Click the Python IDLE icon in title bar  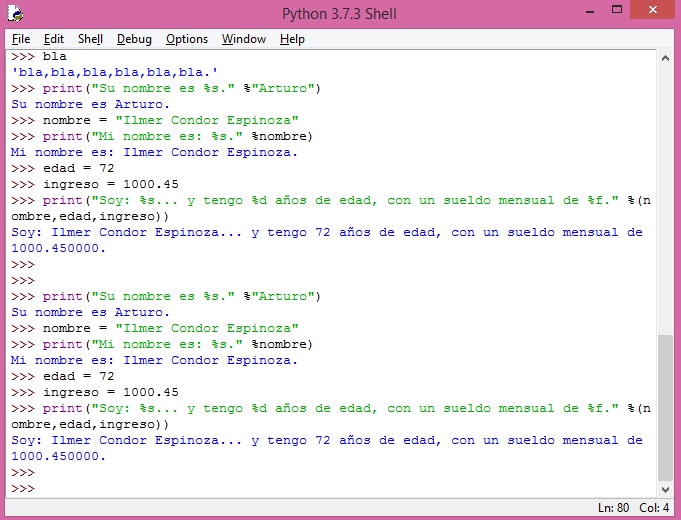pyautogui.click(x=15, y=13)
